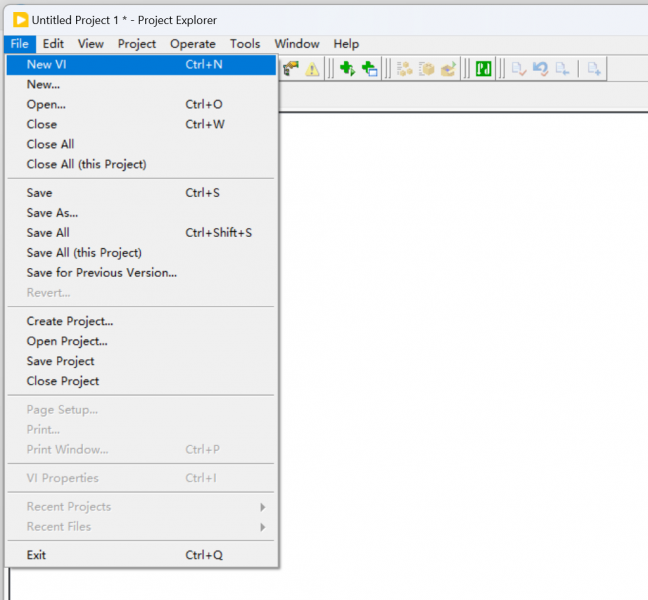
Task: Click the blue undo arrow with checkmark icon
Action: pos(541,69)
